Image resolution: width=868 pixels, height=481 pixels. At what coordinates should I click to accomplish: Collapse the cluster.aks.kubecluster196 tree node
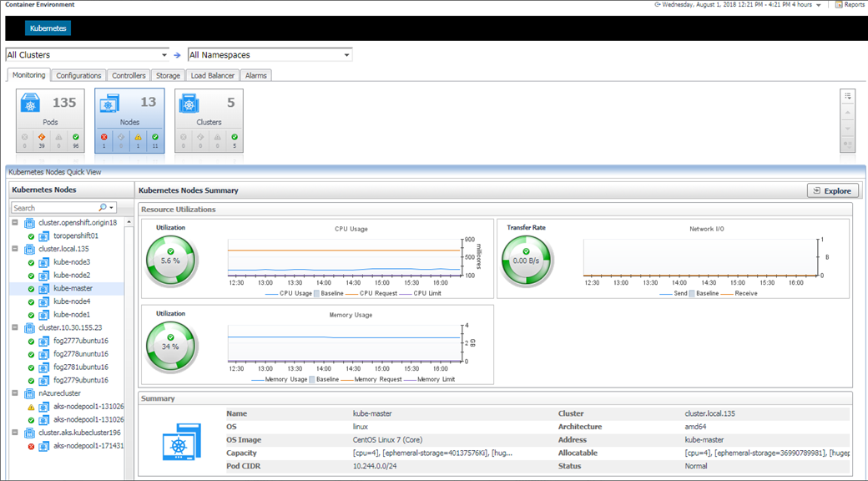[15, 433]
